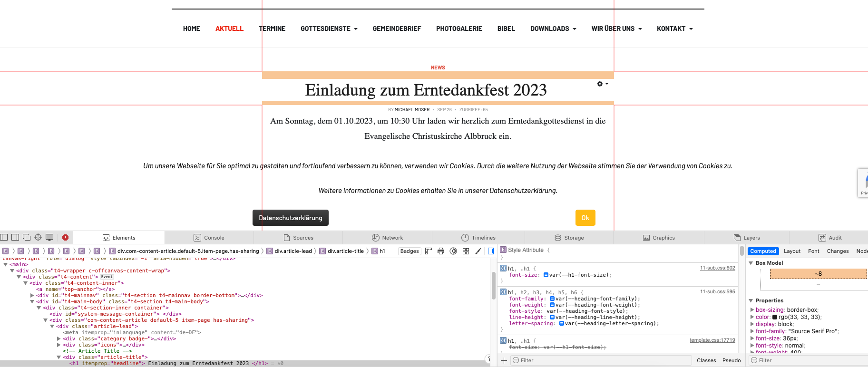
Task: Show compositing borders grid icon
Action: tap(466, 251)
